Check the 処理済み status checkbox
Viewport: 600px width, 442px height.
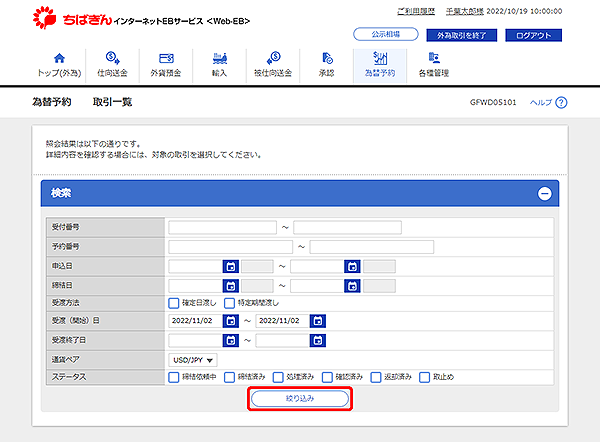[x=278, y=377]
